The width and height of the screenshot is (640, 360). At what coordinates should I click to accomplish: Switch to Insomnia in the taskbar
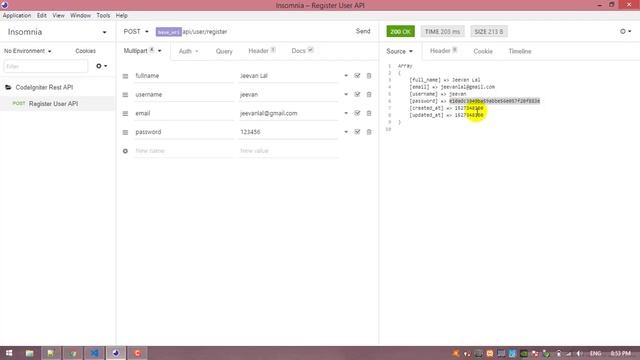(x=116, y=353)
